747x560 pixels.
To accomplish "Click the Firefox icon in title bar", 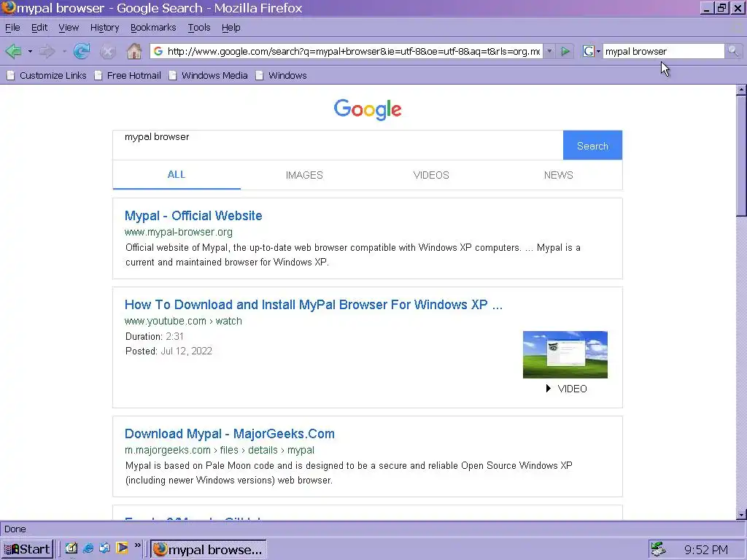I will click(x=8, y=7).
